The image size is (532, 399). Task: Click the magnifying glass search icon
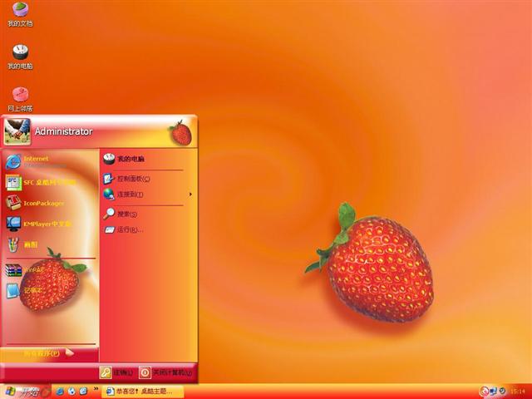point(109,214)
